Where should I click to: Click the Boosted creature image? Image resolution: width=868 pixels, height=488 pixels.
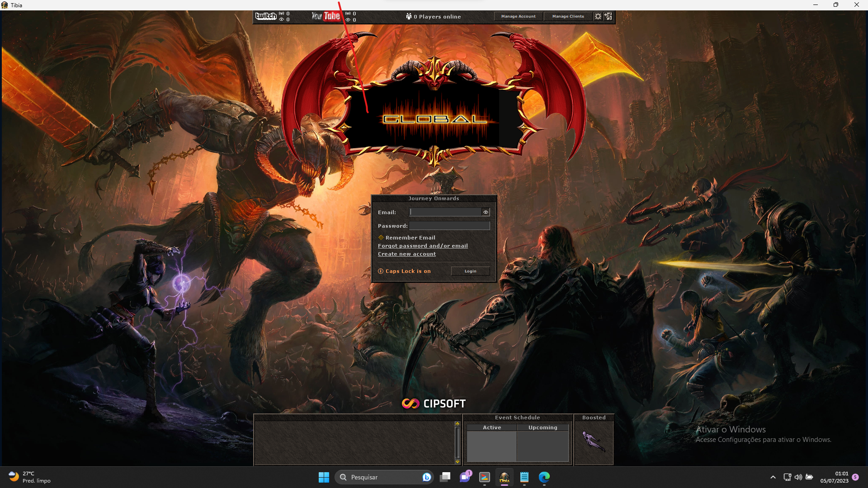[x=594, y=441]
